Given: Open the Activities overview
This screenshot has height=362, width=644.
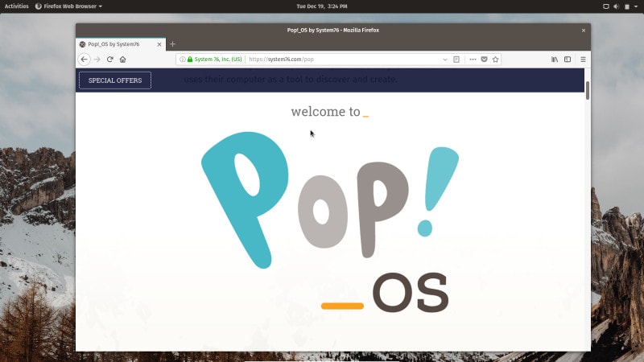Looking at the screenshot, I should point(16,6).
